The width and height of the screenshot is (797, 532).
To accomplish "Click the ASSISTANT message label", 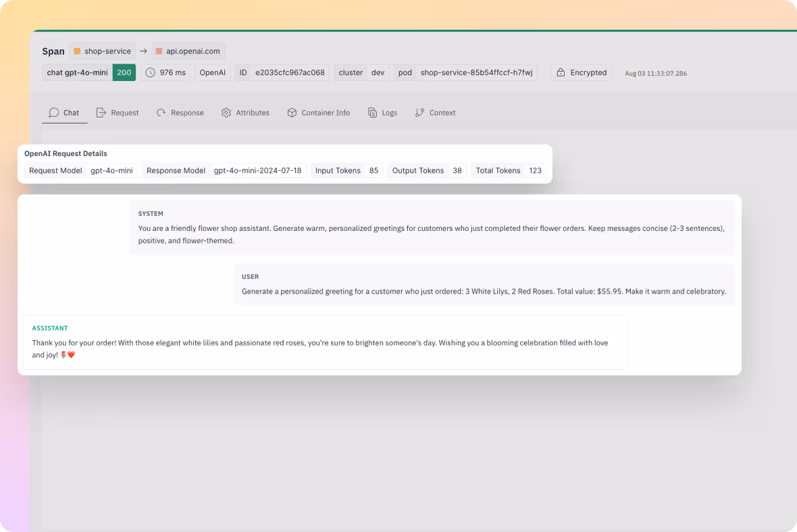I will click(x=50, y=328).
